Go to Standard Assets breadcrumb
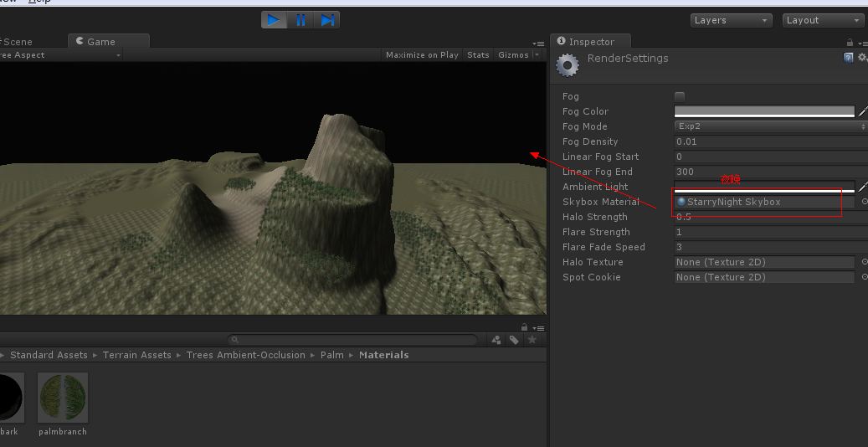 point(49,355)
